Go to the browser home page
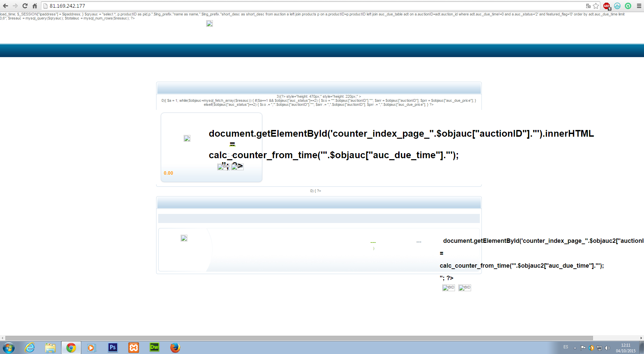Image resolution: width=644 pixels, height=354 pixels. tap(35, 6)
